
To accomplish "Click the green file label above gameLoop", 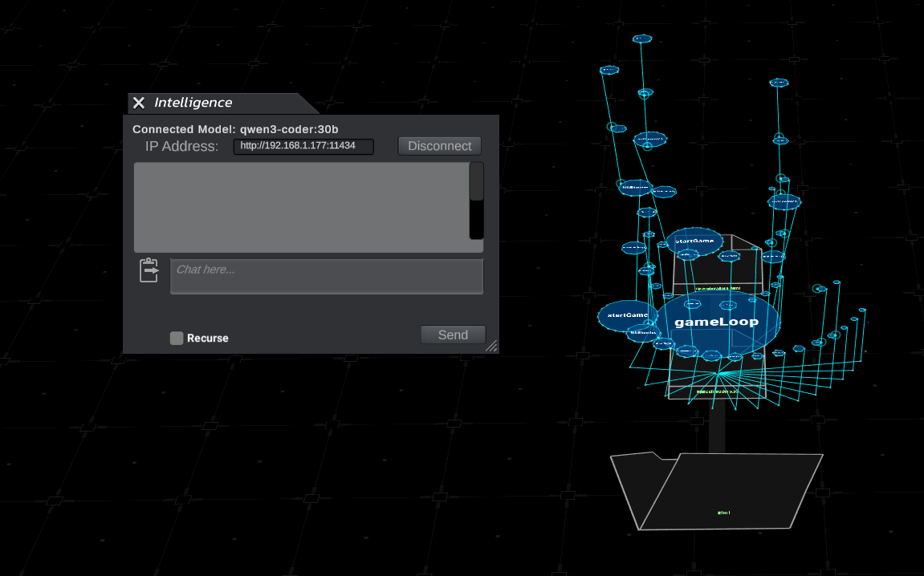I will click(x=716, y=287).
